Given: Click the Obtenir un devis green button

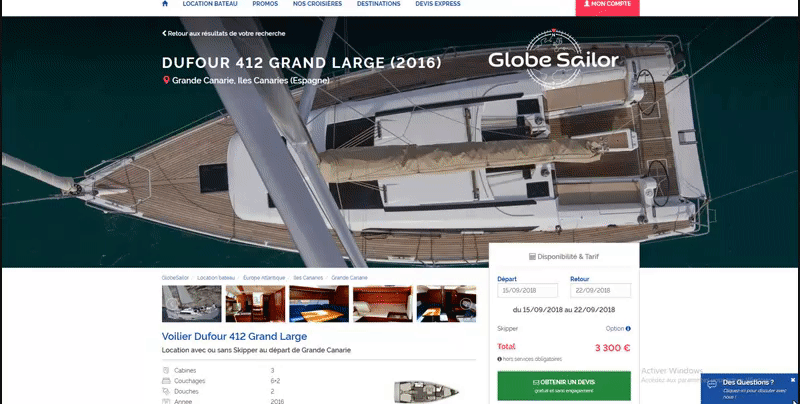Looking at the screenshot, I should click(564, 386).
